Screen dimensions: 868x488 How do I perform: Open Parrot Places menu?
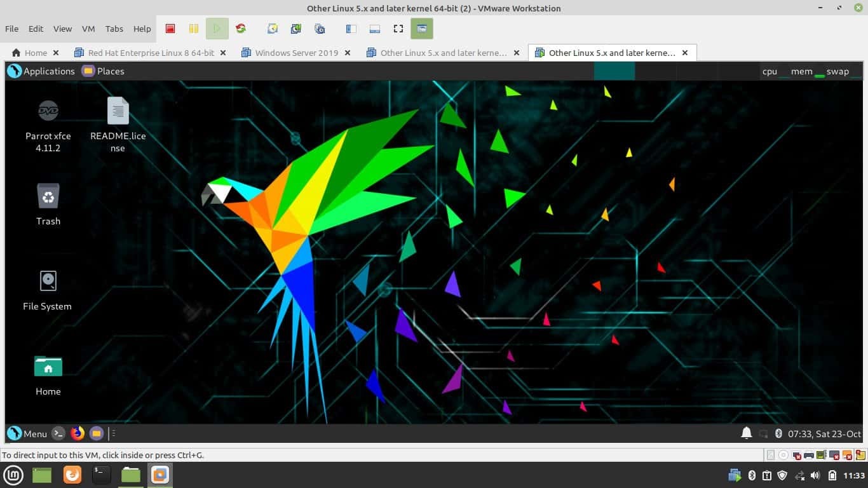point(103,71)
